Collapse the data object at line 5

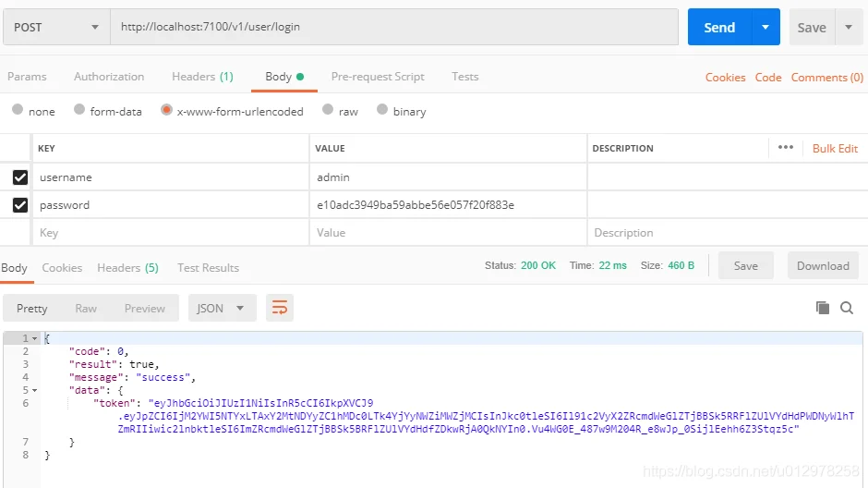pos(35,390)
